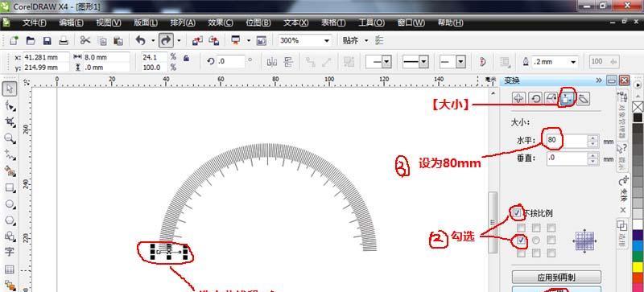This screenshot has height=292, width=644.
Task: Select the Ellipse tool
Action: click(x=10, y=204)
